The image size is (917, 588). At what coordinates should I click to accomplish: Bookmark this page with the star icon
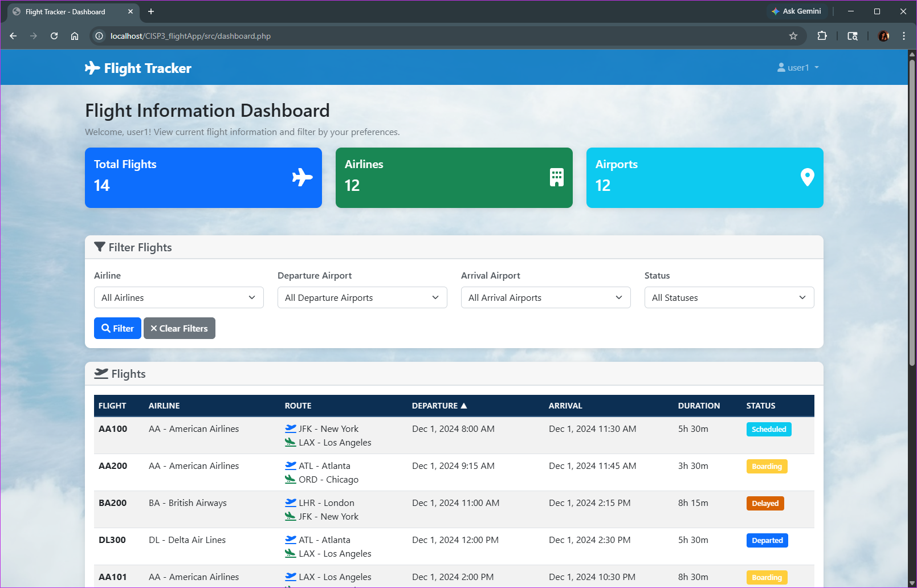[x=793, y=36]
